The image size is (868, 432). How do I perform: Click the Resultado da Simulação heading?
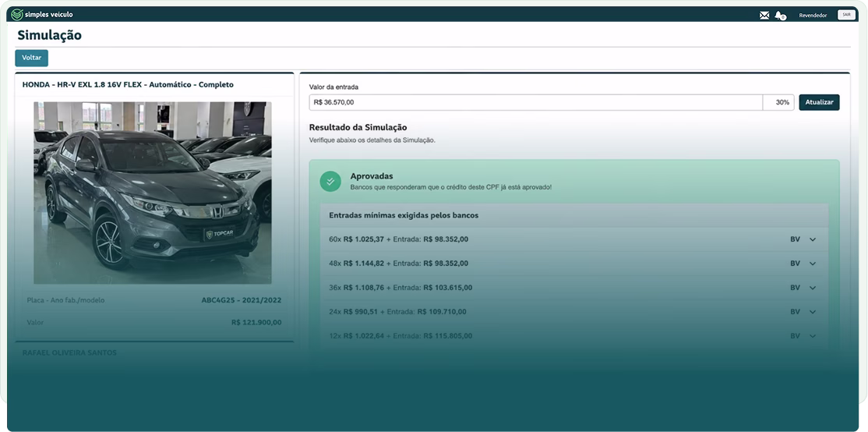click(x=358, y=127)
